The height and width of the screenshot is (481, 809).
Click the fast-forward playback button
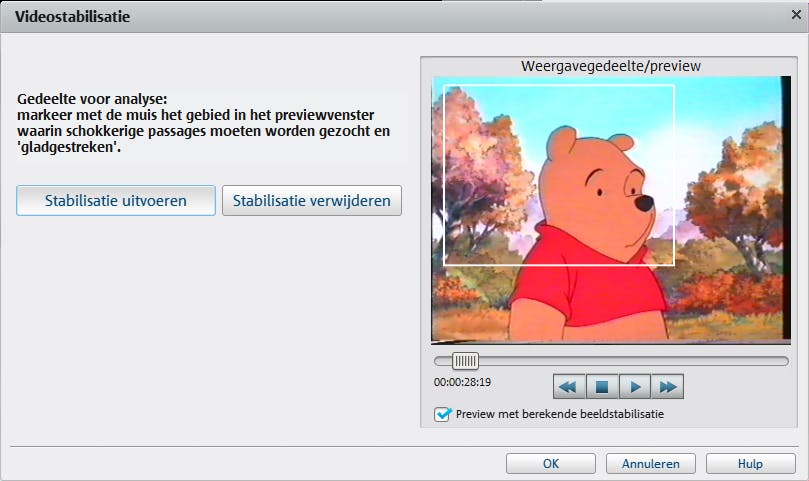point(668,387)
